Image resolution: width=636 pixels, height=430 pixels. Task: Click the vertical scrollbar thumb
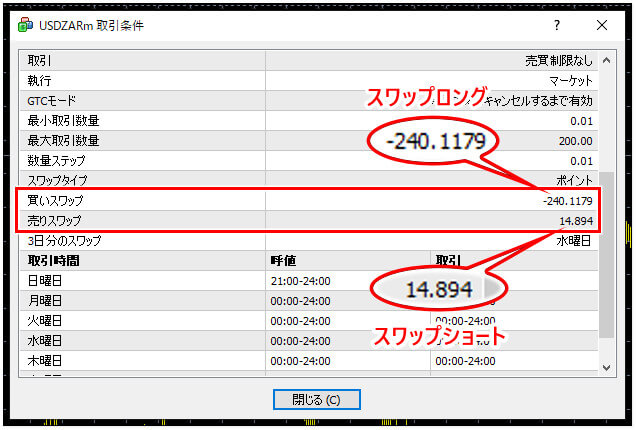tap(606, 255)
